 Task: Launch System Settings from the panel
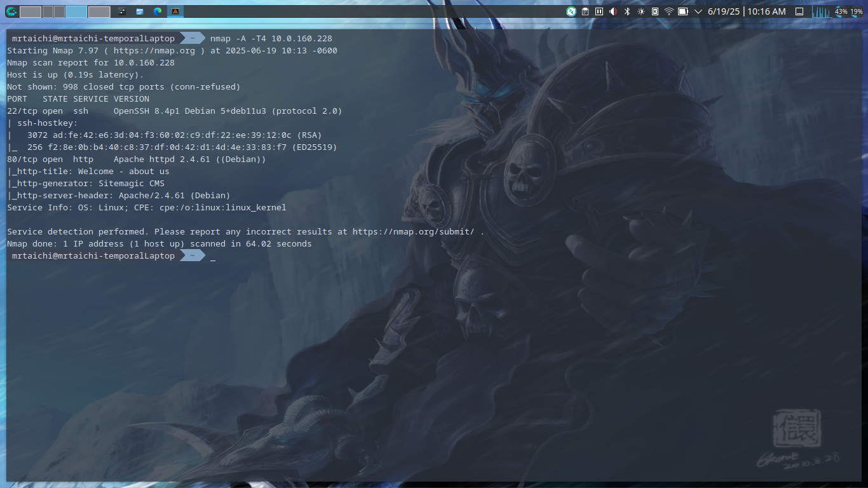(x=122, y=11)
